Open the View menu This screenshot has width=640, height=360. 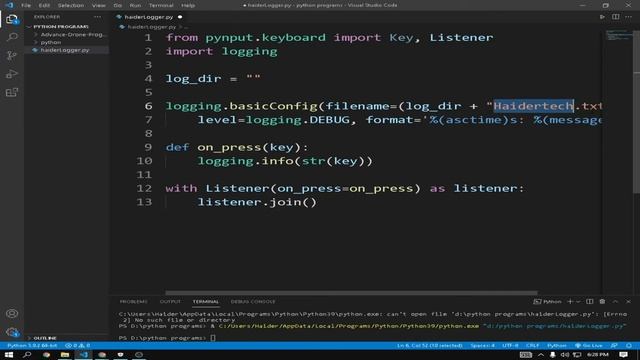pyautogui.click(x=98, y=5)
